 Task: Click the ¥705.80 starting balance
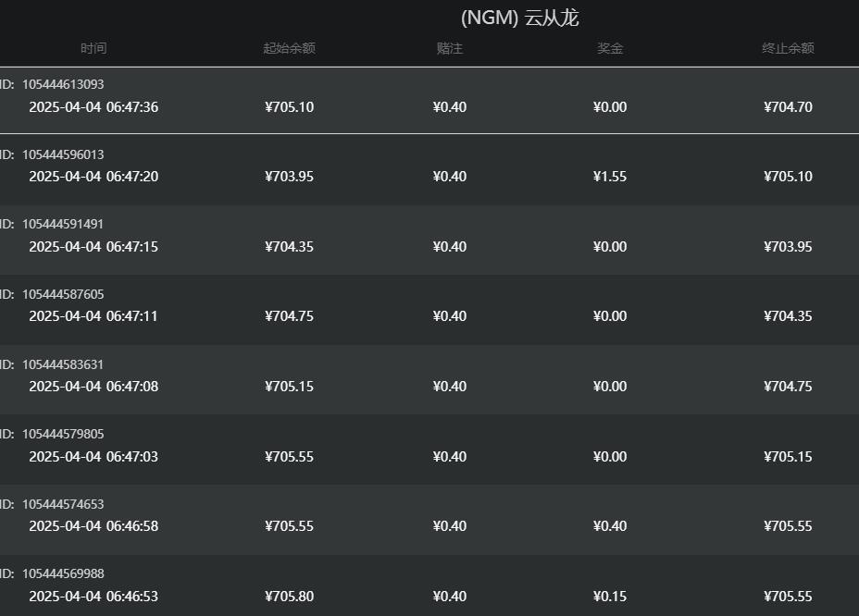coord(289,597)
